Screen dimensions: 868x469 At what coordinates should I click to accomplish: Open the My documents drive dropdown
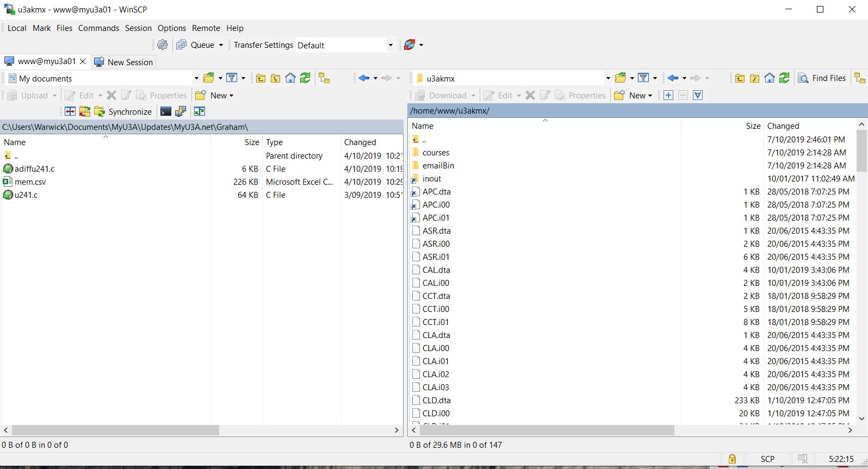(196, 78)
